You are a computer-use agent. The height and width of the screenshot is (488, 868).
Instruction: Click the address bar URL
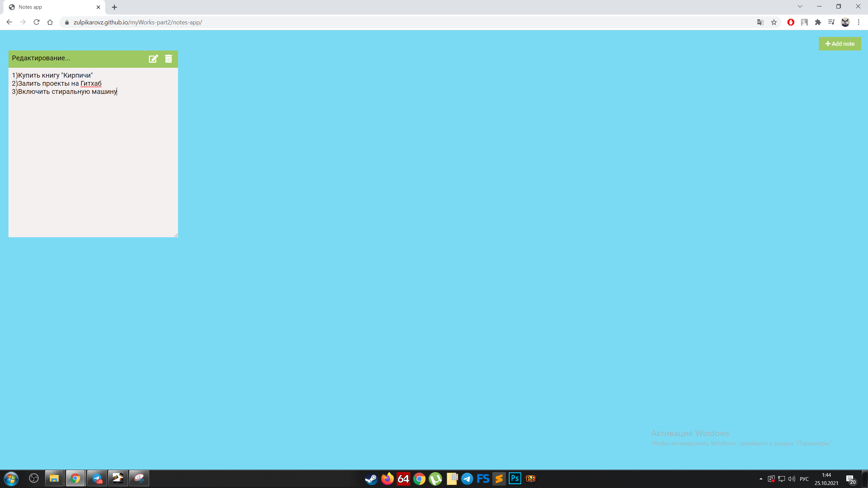[138, 22]
